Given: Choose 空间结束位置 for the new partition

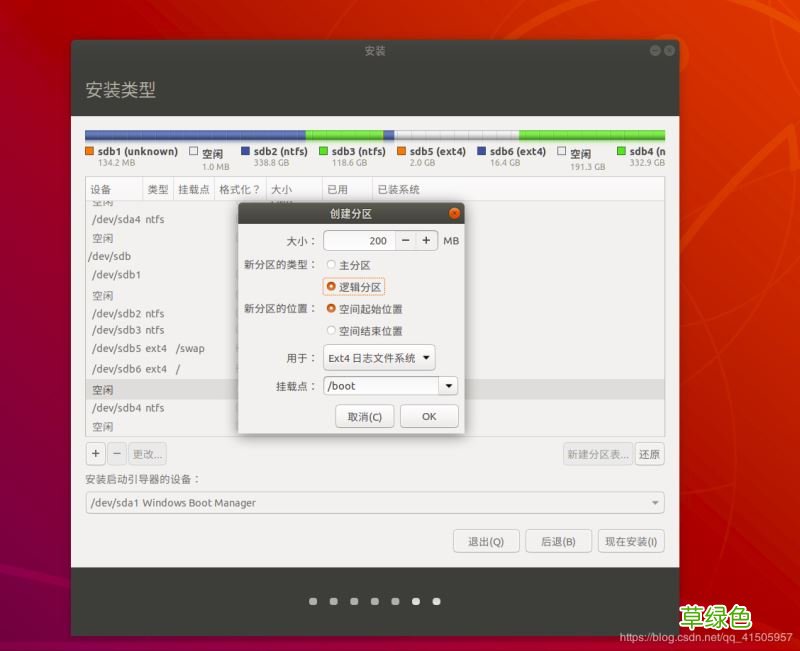Looking at the screenshot, I should [x=331, y=331].
